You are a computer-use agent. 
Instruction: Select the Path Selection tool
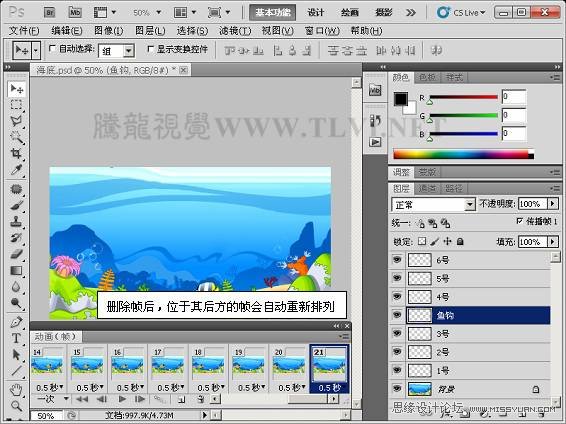pos(17,355)
